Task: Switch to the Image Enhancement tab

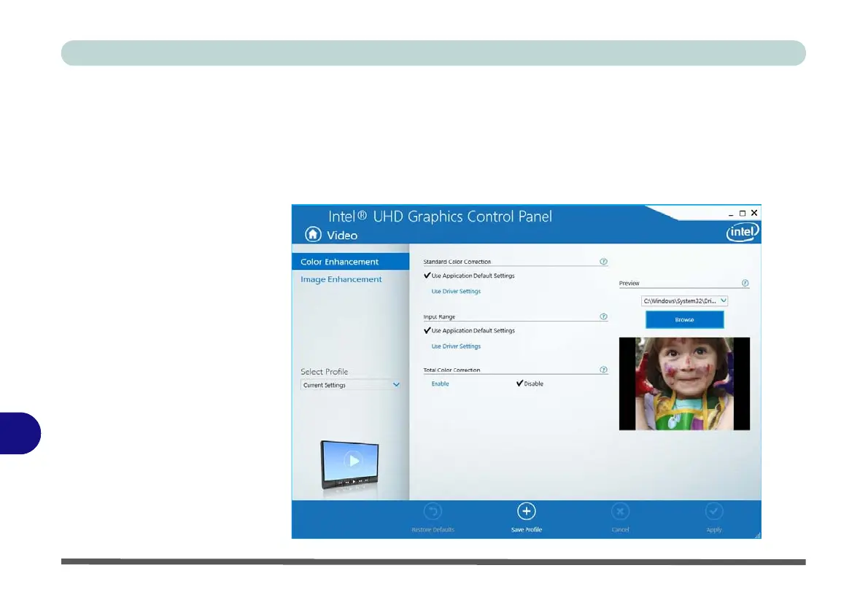Action: click(341, 279)
